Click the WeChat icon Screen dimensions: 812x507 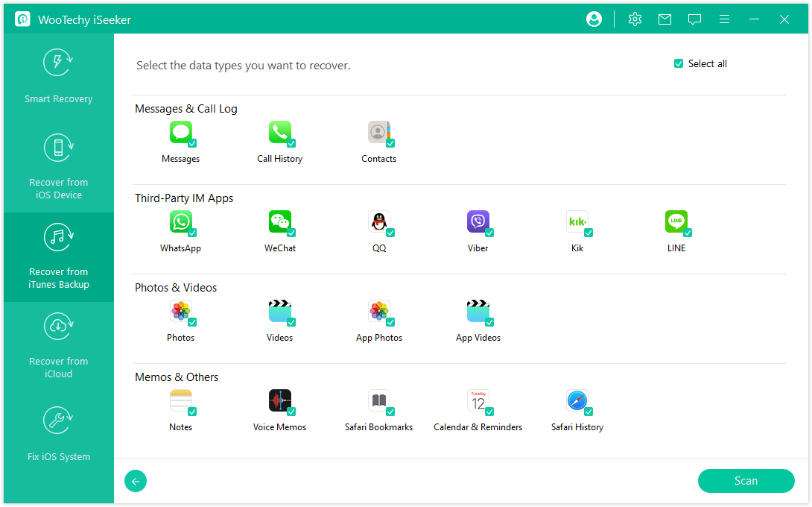279,222
